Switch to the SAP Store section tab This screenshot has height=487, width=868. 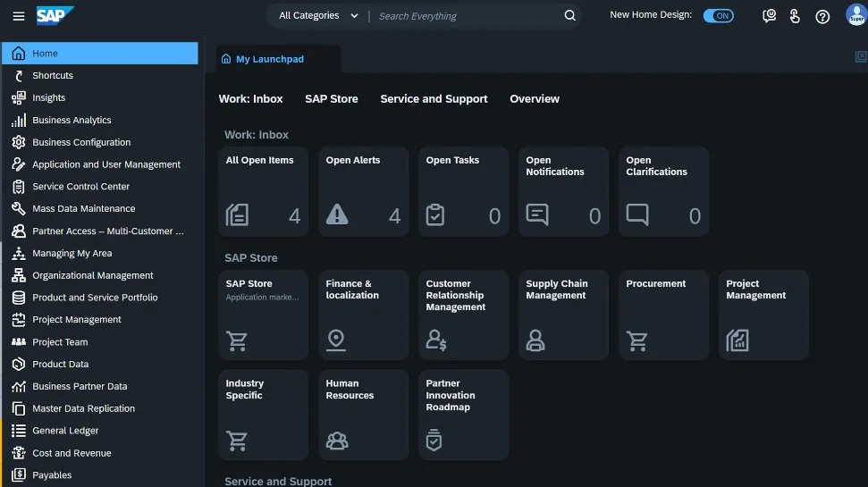(331, 99)
